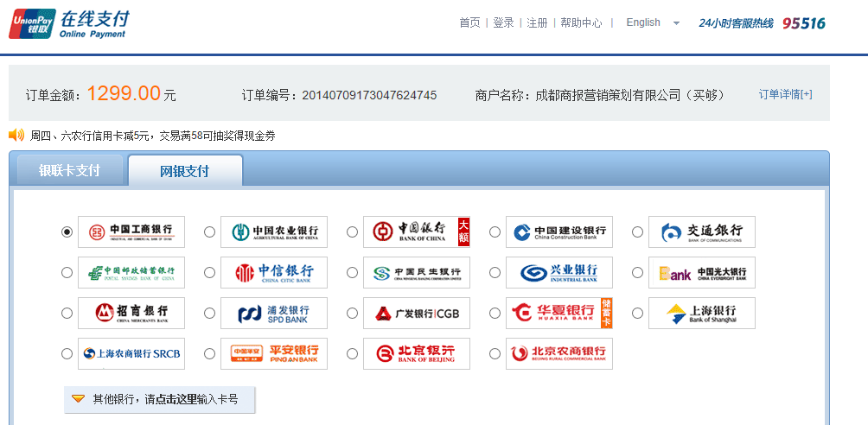Viewport: 868px width, 425px height.
Task: Click the China CITIC Bank logo
Action: [274, 272]
